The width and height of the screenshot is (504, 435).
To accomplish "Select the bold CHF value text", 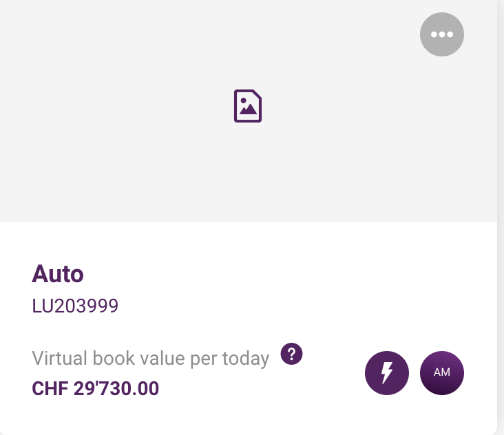I will pos(96,388).
